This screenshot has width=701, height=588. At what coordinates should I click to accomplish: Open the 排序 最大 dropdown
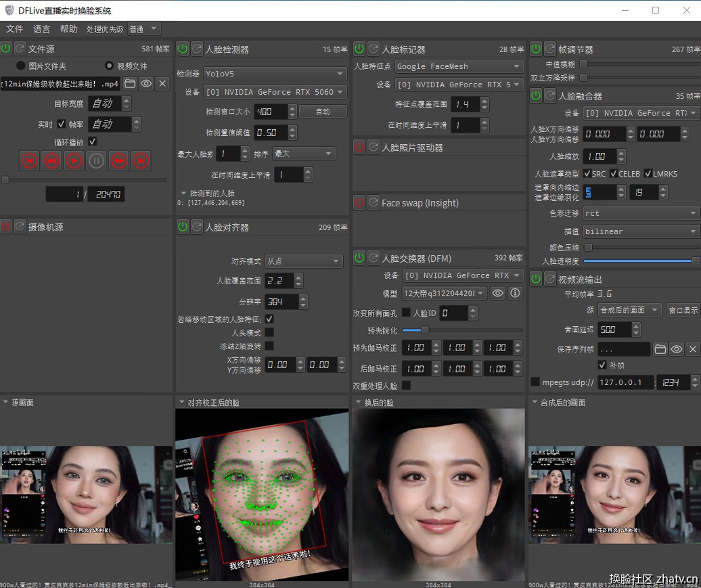pos(304,154)
